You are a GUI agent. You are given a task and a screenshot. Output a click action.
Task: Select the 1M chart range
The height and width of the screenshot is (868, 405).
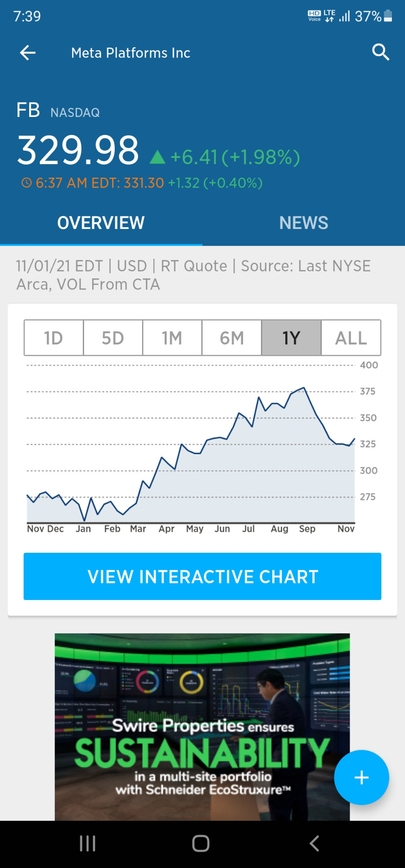pos(172,338)
